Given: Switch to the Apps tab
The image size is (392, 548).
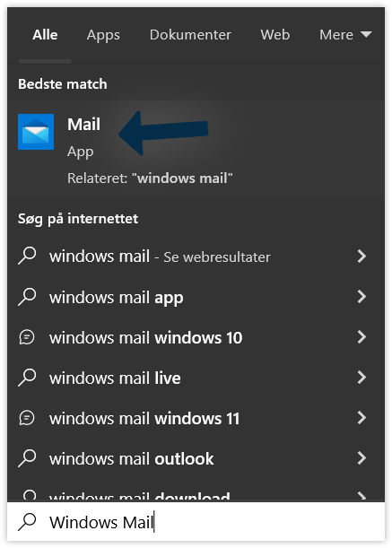Looking at the screenshot, I should pyautogui.click(x=103, y=35).
